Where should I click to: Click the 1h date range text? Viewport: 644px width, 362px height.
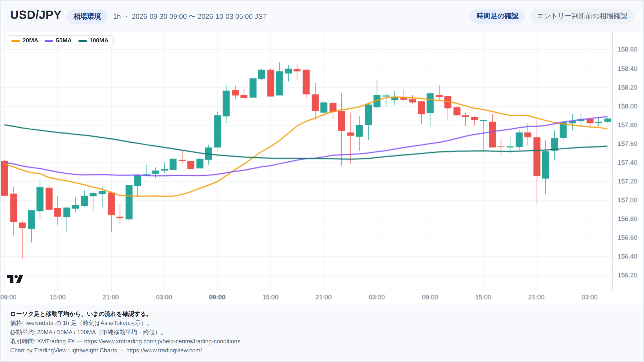click(x=190, y=16)
